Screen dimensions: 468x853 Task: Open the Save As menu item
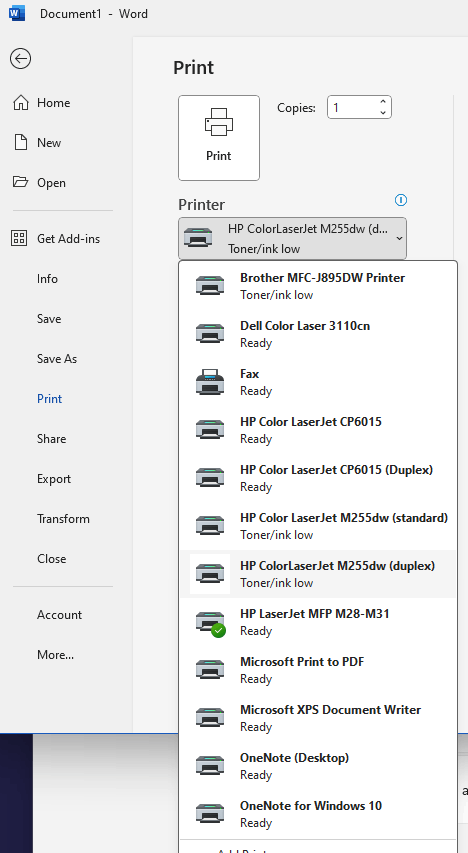pyautogui.click(x=57, y=358)
